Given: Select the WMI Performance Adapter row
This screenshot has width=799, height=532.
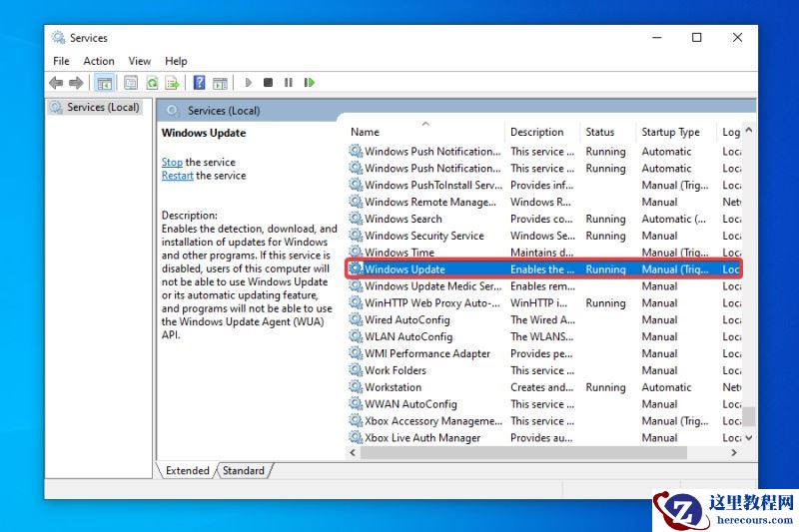Looking at the screenshot, I should [x=544, y=353].
